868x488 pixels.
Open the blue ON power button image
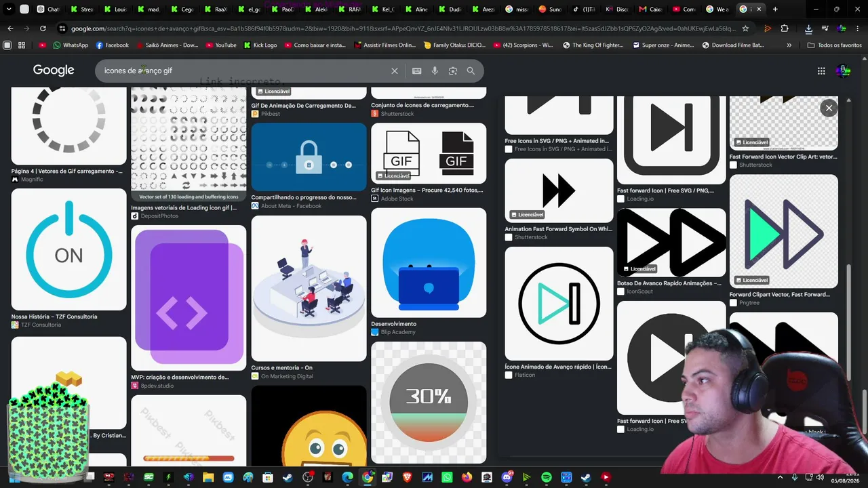tap(69, 249)
